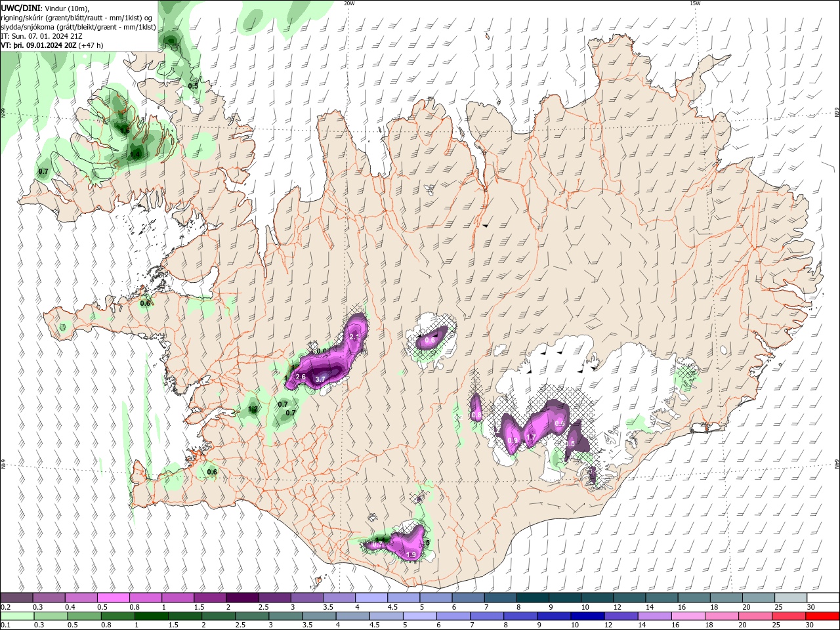Click the mauve swatch between 0.3 and 0.4
Screen dimensions: 840x630
tap(49, 598)
